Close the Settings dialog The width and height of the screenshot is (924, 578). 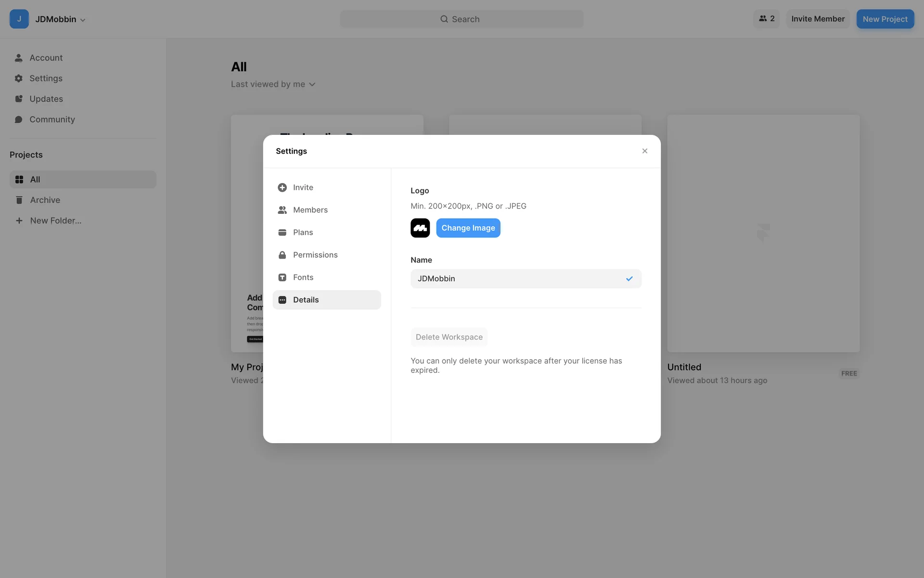[x=644, y=151]
